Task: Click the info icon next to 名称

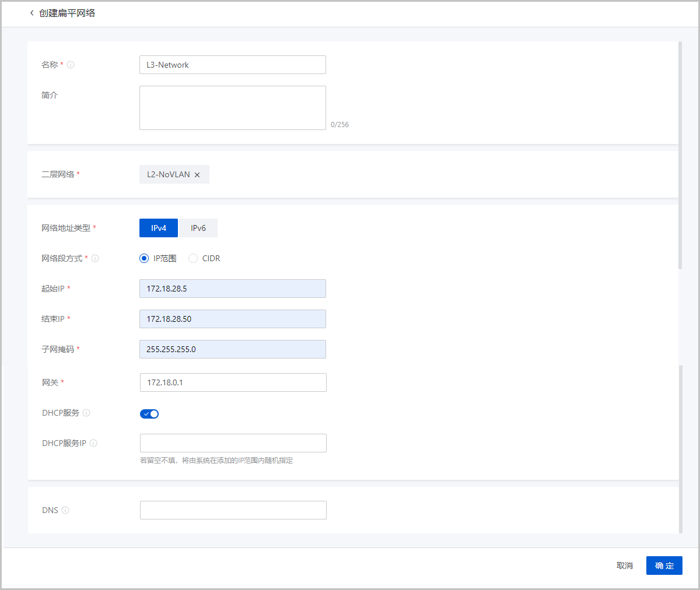Action: click(x=71, y=65)
